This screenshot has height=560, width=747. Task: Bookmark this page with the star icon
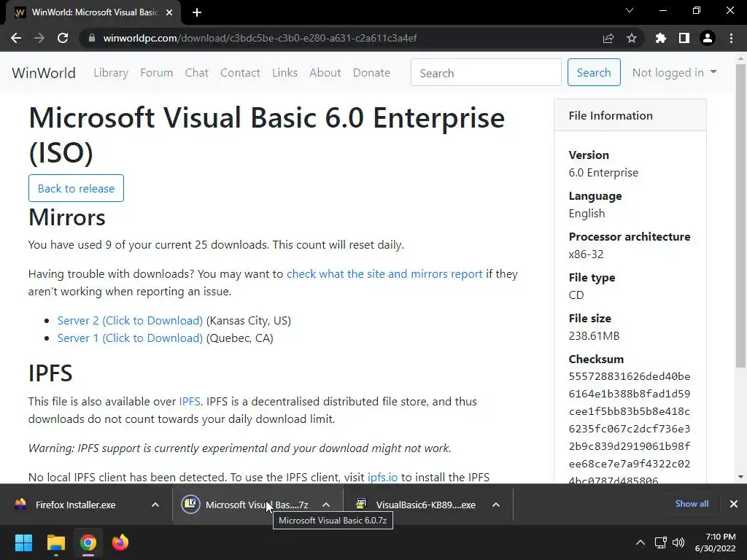click(x=632, y=38)
